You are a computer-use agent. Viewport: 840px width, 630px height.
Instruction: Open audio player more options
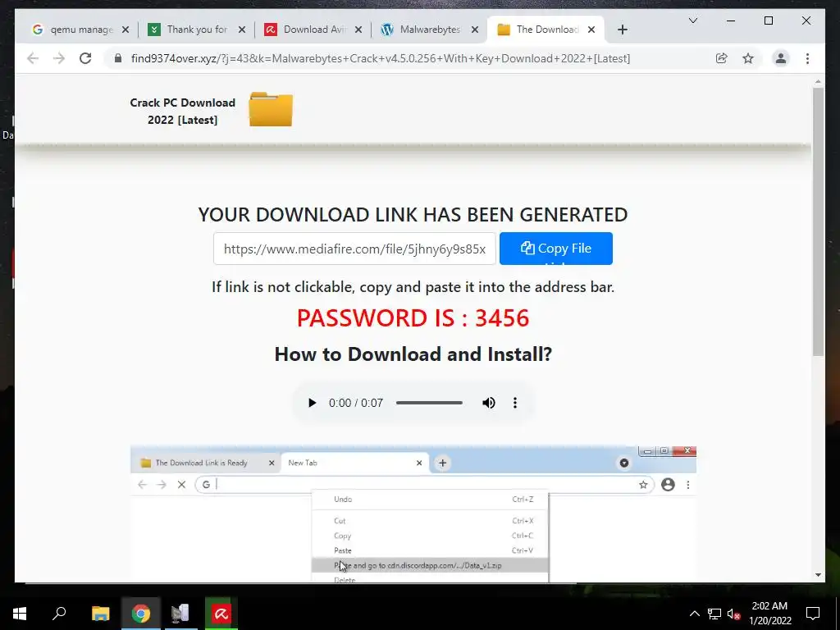click(515, 403)
